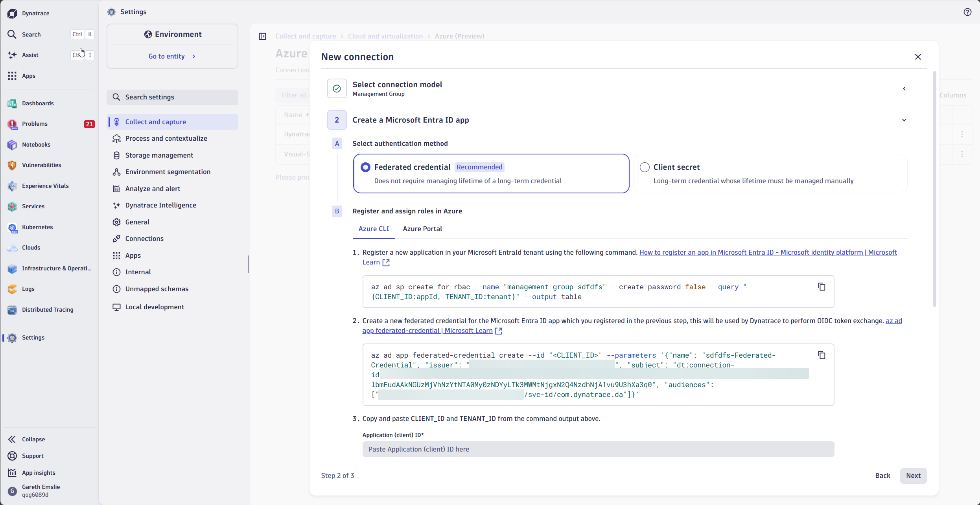980x505 pixels.
Task: Open Gareth Emslie user profile
Action: 41,491
